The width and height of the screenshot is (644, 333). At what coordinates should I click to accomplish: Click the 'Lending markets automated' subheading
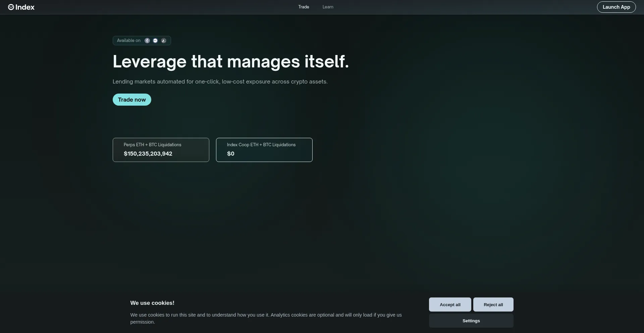pyautogui.click(x=220, y=81)
